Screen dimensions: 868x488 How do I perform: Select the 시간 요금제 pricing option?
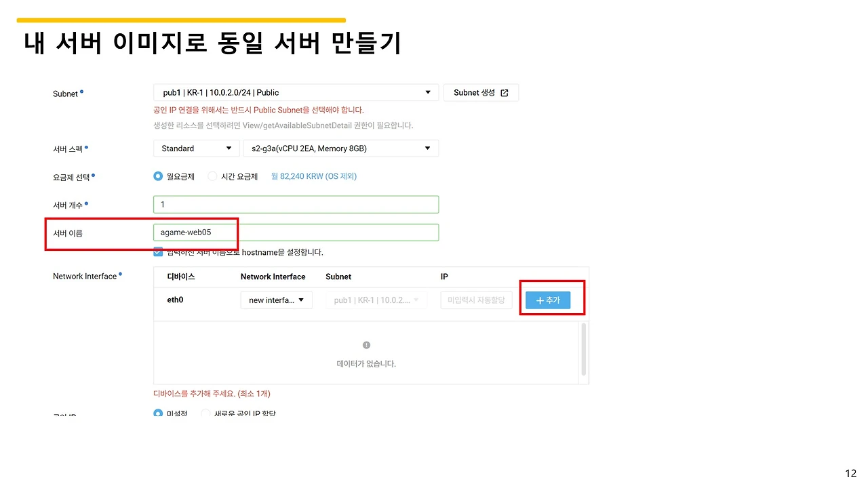click(x=212, y=176)
